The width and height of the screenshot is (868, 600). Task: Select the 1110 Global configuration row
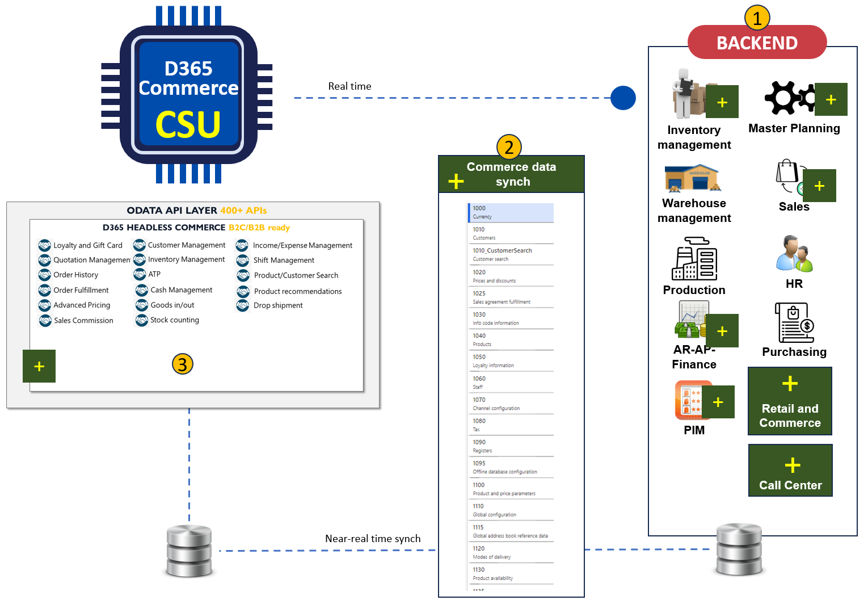pos(511,510)
